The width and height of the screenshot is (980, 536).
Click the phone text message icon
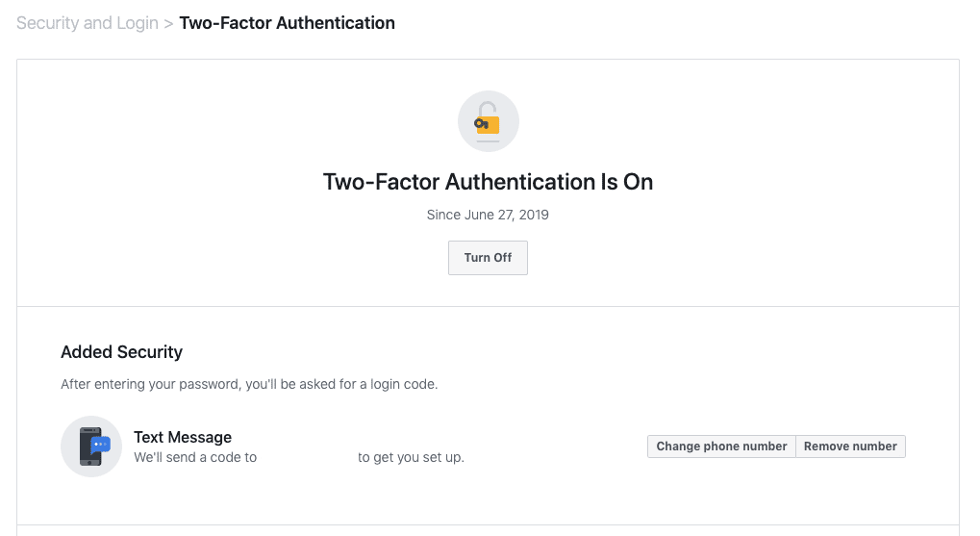click(x=90, y=447)
